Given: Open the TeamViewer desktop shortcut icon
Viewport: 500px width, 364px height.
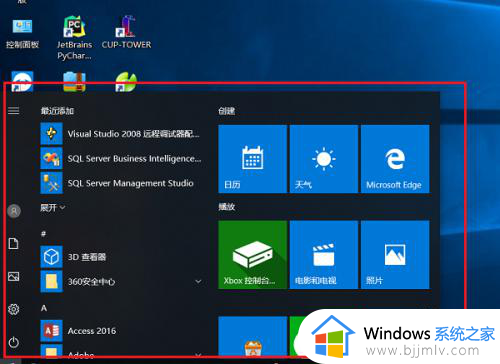Looking at the screenshot, I should point(22,81).
